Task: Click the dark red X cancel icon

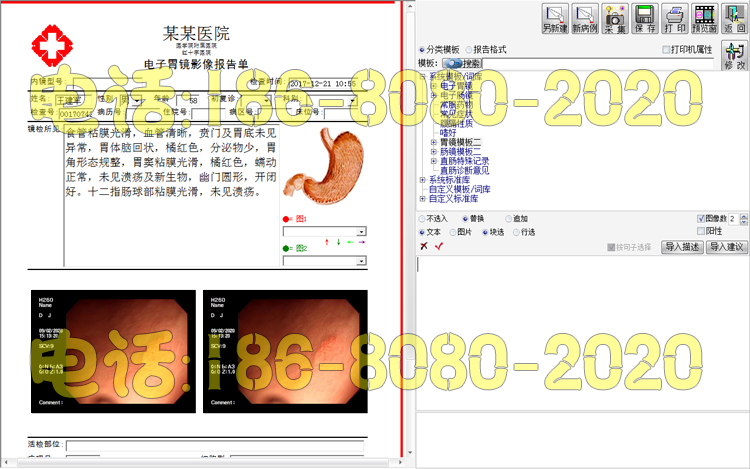Action: click(x=424, y=246)
